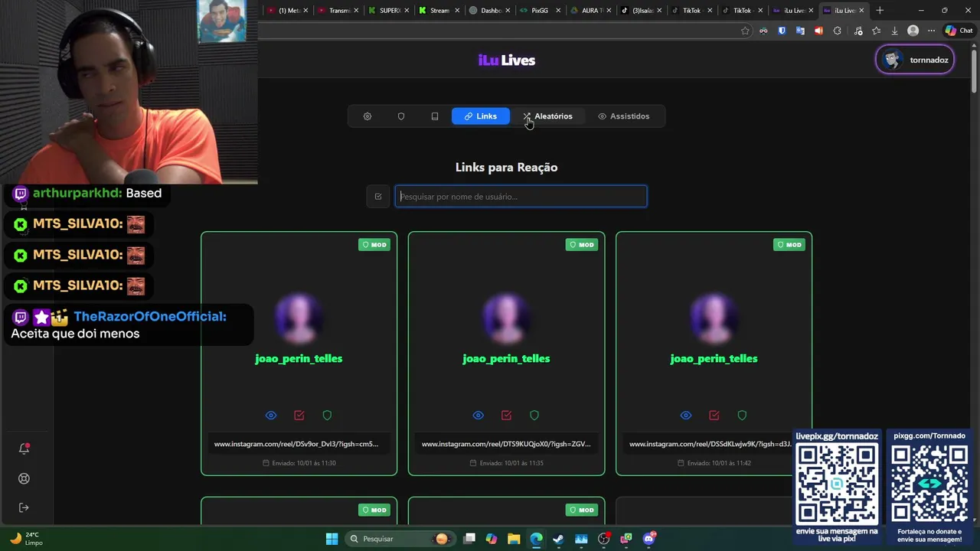
Task: Click the logout icon in the left sidebar
Action: [x=24, y=507]
